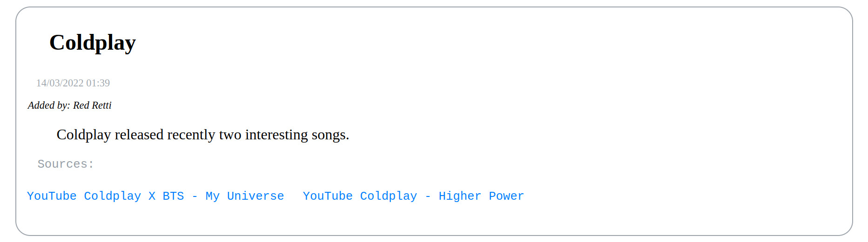This screenshot has height=242, width=868.
Task: Click the date 14/03/2022 in the timestamp
Action: click(x=60, y=83)
